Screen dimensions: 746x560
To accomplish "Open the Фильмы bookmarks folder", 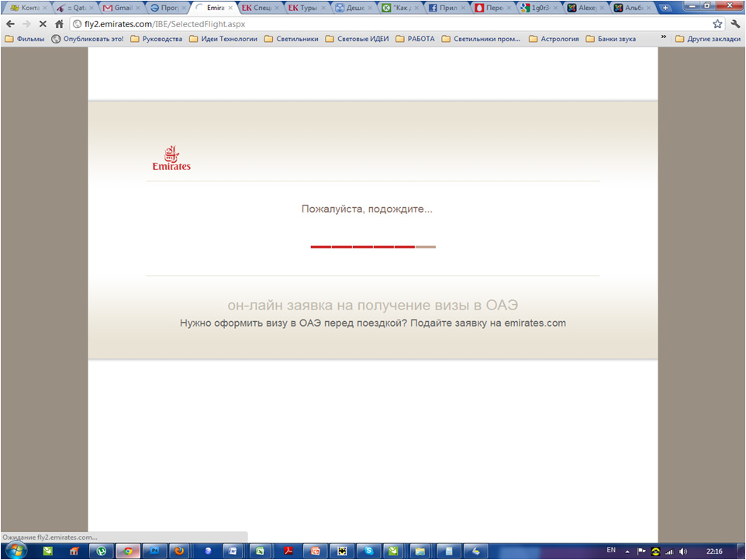I will 25,39.
